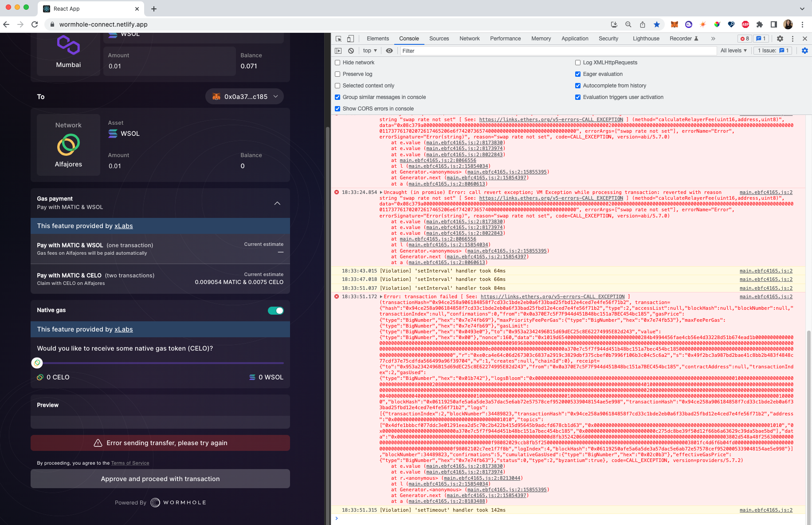Select the inspect element cursor tool
The height and width of the screenshot is (525, 812).
[x=338, y=39]
